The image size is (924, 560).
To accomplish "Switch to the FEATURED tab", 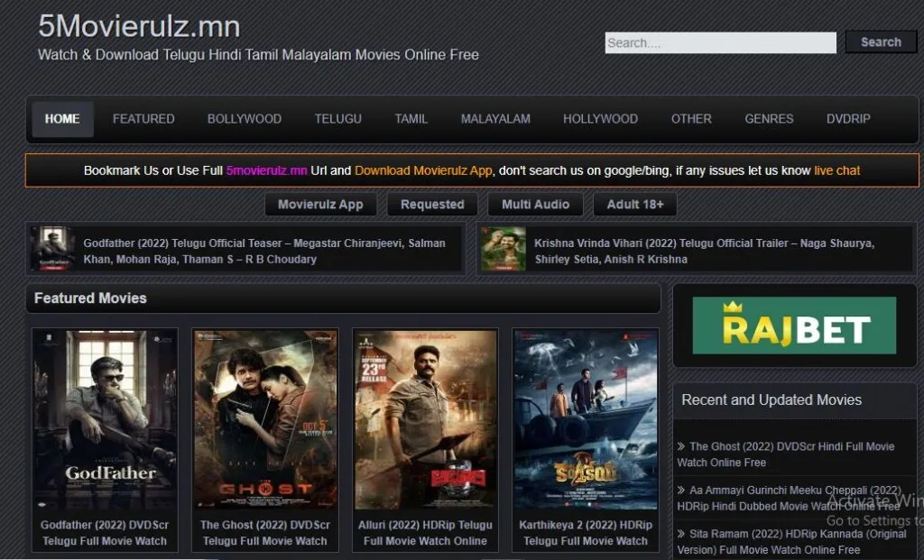I will point(143,118).
